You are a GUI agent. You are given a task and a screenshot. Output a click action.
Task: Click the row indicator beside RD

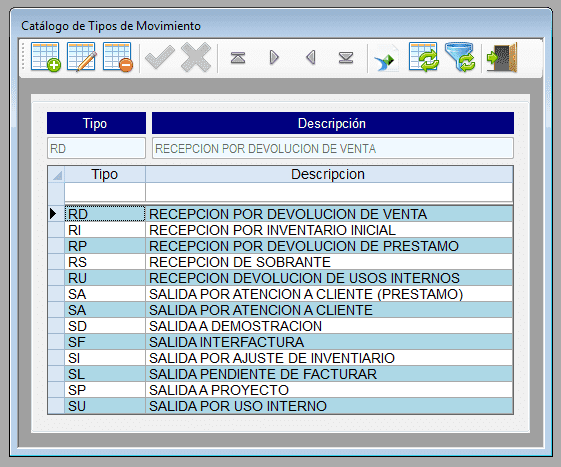coord(56,214)
